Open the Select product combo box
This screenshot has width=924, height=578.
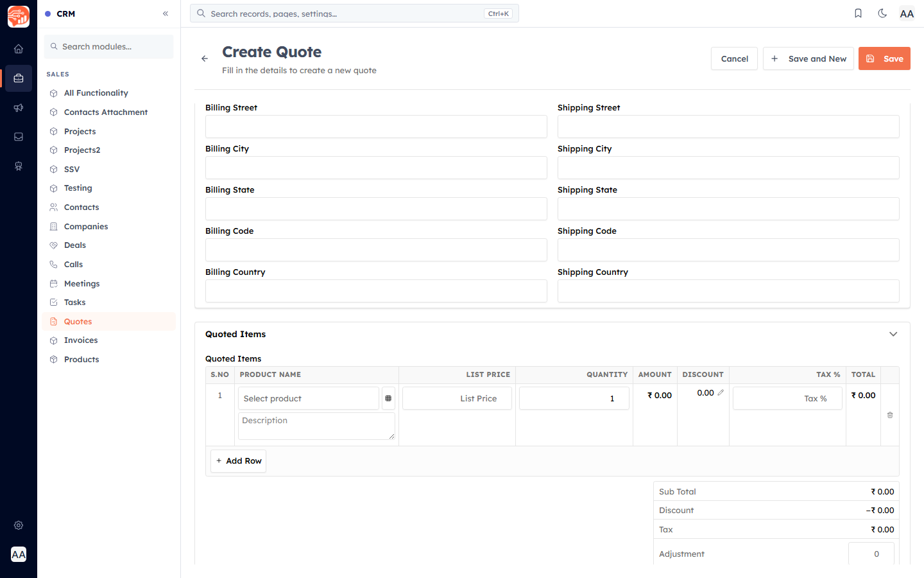(309, 398)
